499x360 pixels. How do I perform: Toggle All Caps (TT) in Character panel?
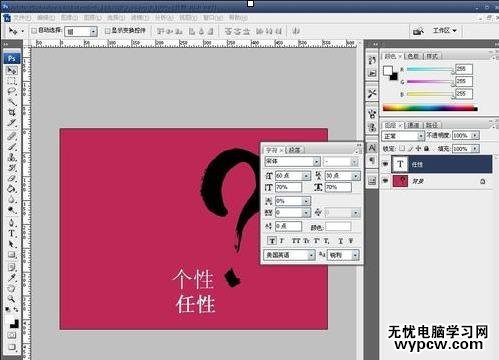point(295,241)
